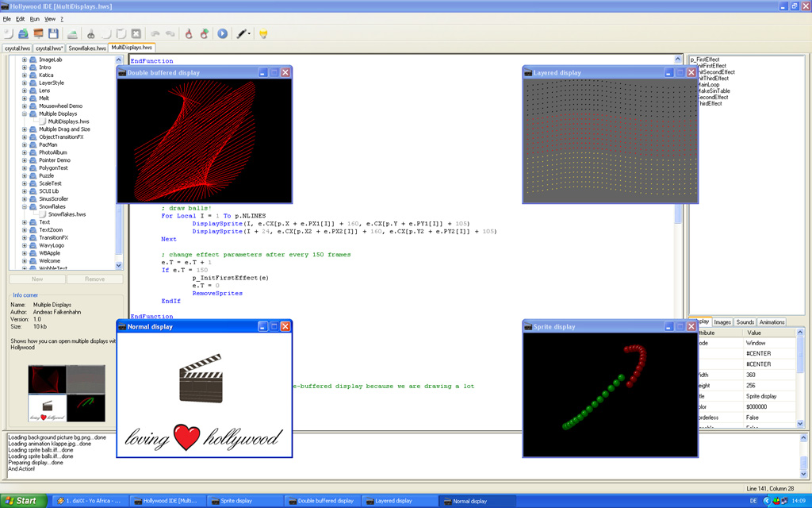Redo with the right curved arrow icon

(x=170, y=33)
